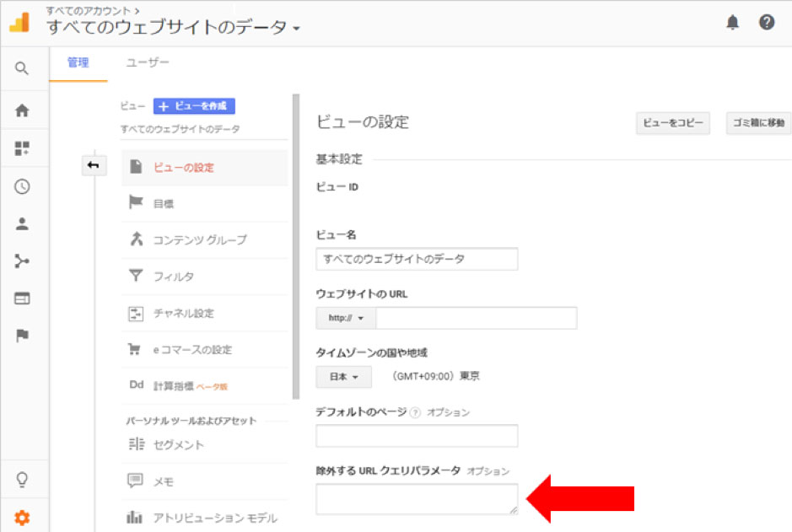This screenshot has width=792, height=532.
Task: Open フィルタ in the view menu
Action: tap(174, 277)
